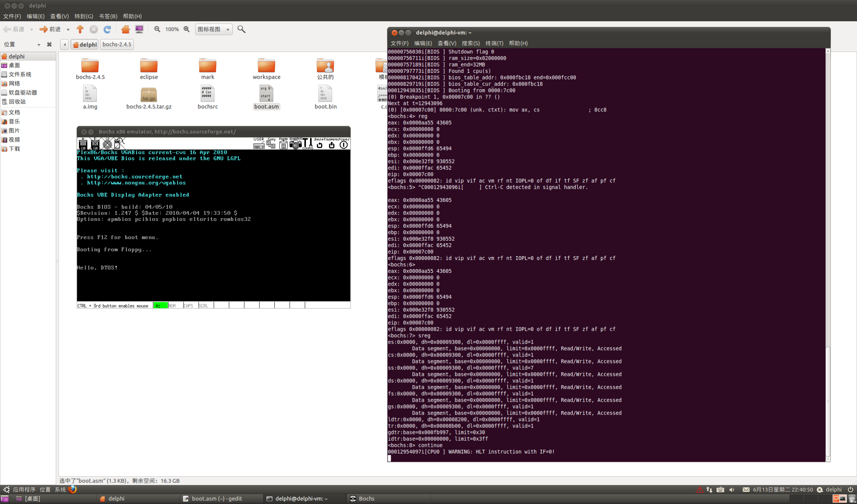
Task: Open Bochs CONFIG tool icon
Action: point(307,144)
